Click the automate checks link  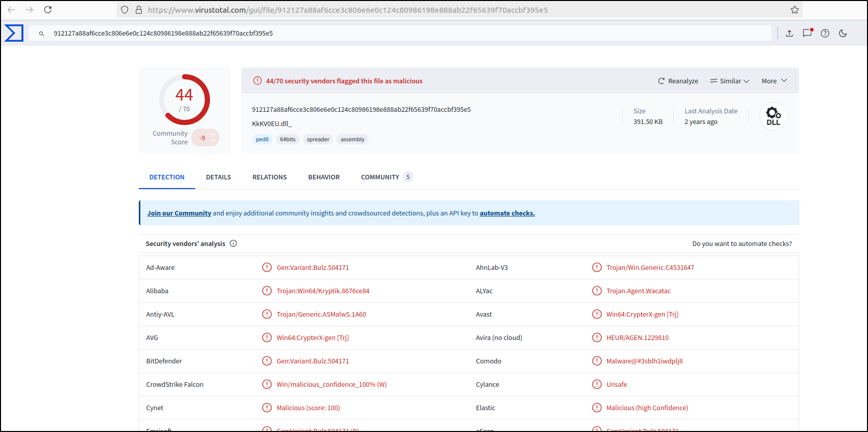(507, 213)
